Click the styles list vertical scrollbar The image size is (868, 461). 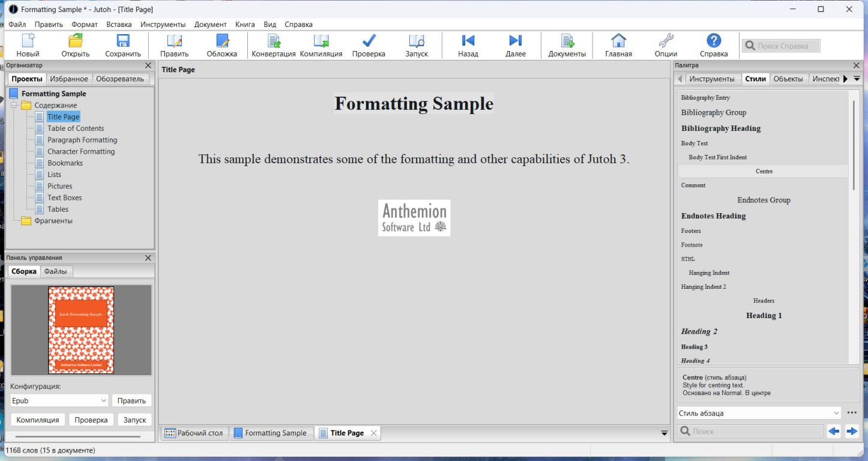pyautogui.click(x=853, y=144)
